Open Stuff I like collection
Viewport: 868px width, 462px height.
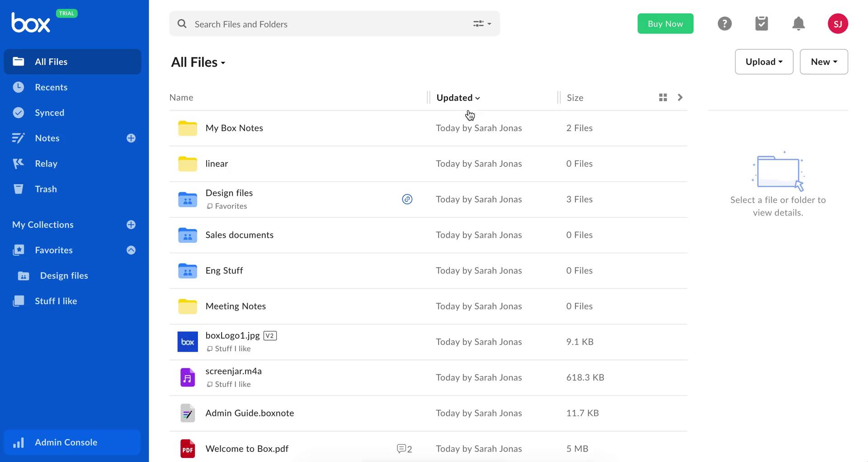pyautogui.click(x=56, y=301)
